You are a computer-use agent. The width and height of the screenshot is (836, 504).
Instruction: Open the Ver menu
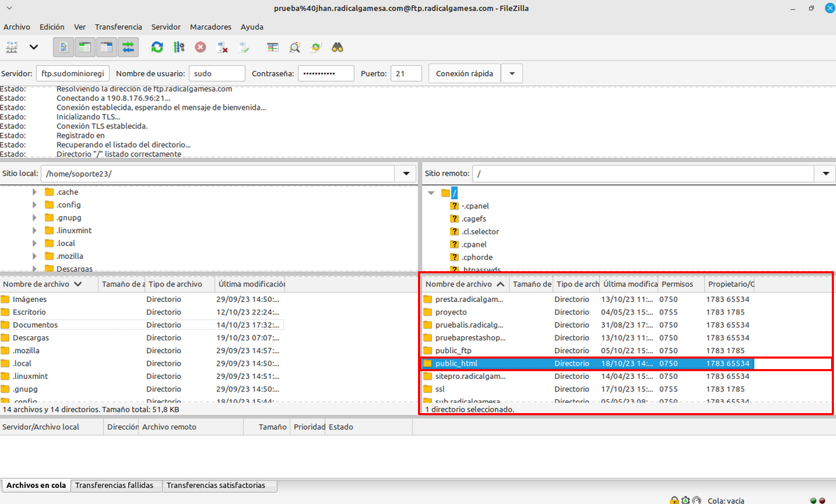pyautogui.click(x=80, y=27)
